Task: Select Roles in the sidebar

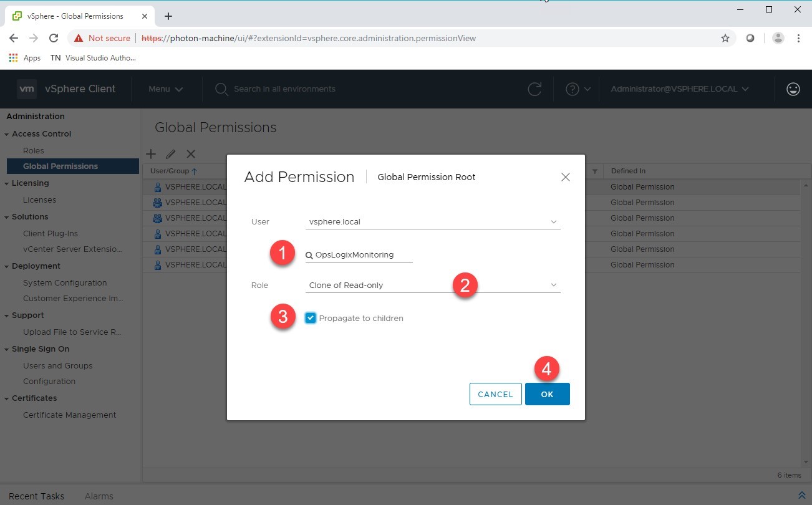Action: [34, 150]
